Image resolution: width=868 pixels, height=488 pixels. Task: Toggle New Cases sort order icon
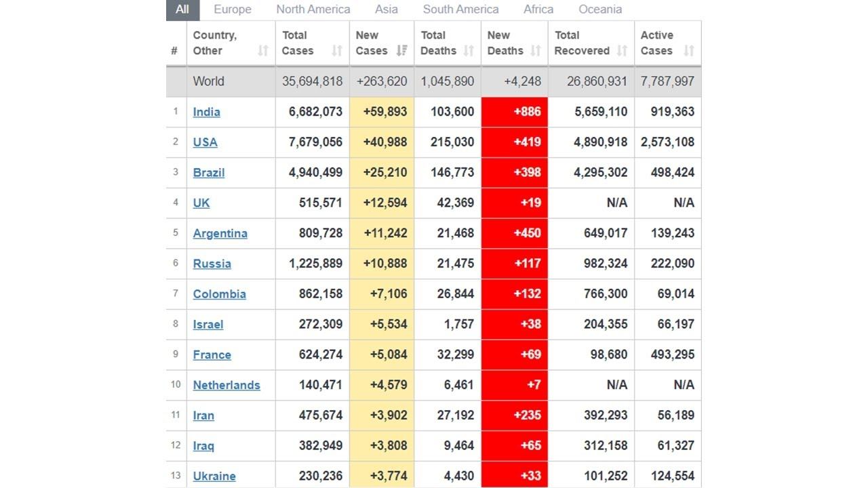point(401,51)
